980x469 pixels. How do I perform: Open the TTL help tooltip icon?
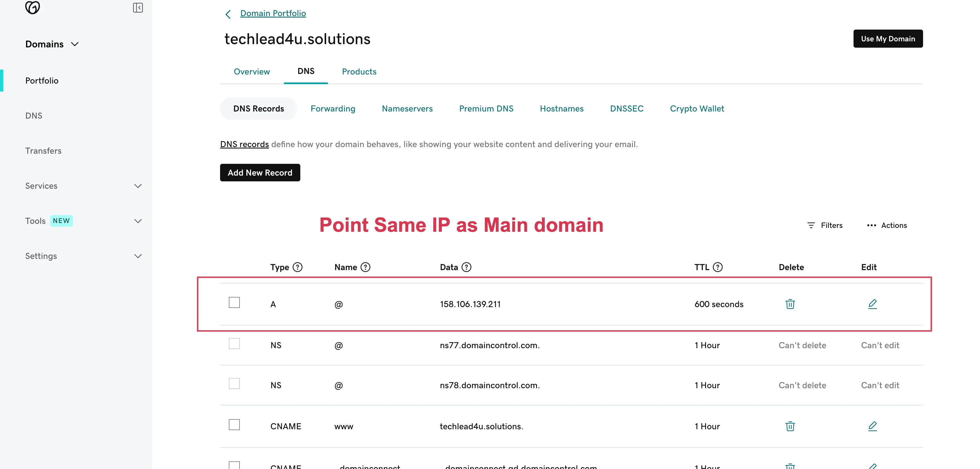coord(718,267)
